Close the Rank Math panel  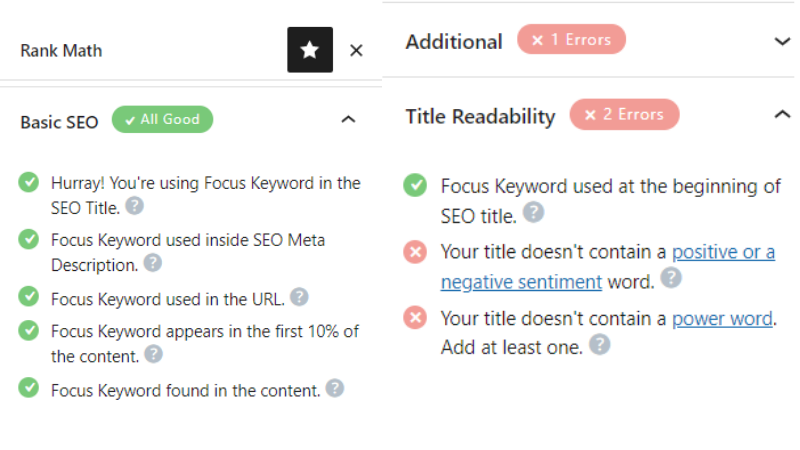(x=356, y=50)
